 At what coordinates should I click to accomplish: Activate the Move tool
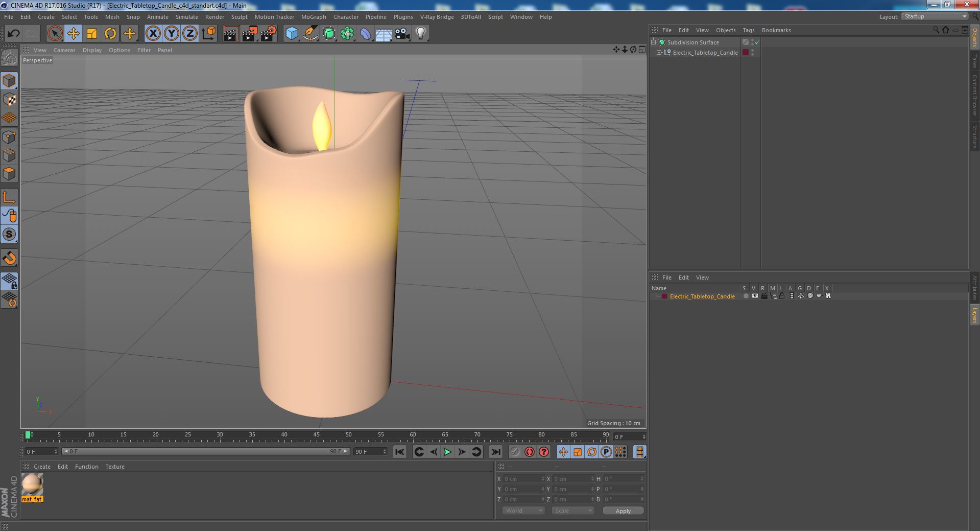pos(74,34)
